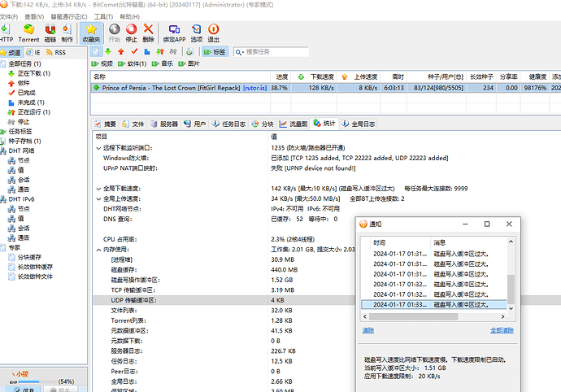
Task: Filter by running double-arrow icon
Action: [x=160, y=52]
